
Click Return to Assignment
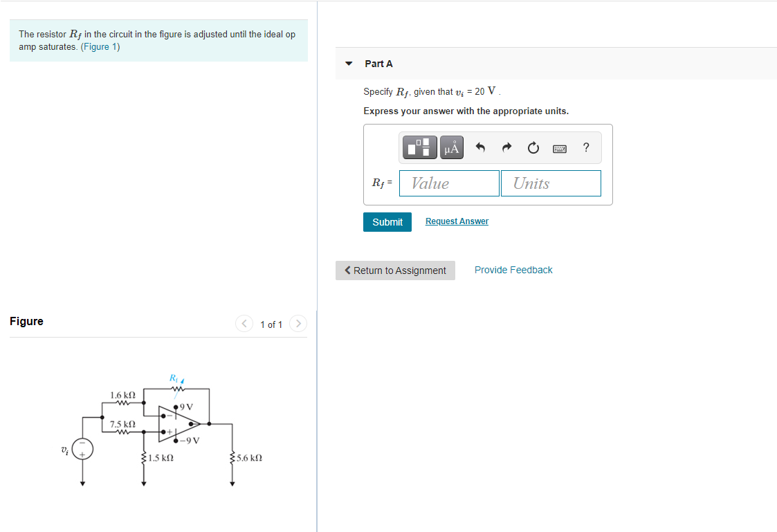pyautogui.click(x=395, y=270)
